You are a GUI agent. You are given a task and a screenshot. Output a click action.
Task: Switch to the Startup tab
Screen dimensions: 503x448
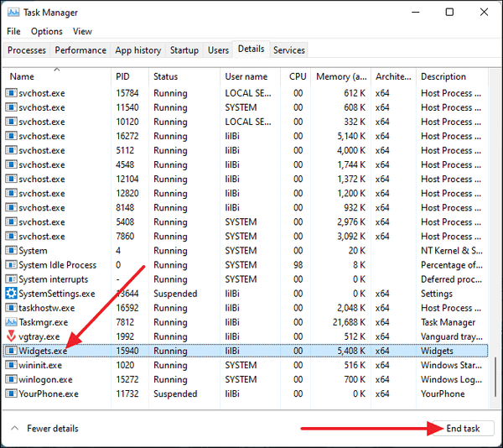click(184, 50)
